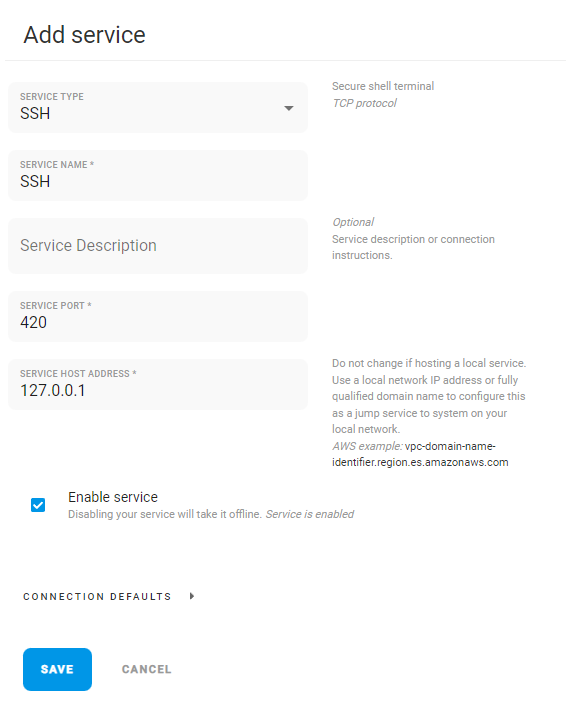Click the host address help paragraph
Screen dimensions: 566x716
[429, 396]
